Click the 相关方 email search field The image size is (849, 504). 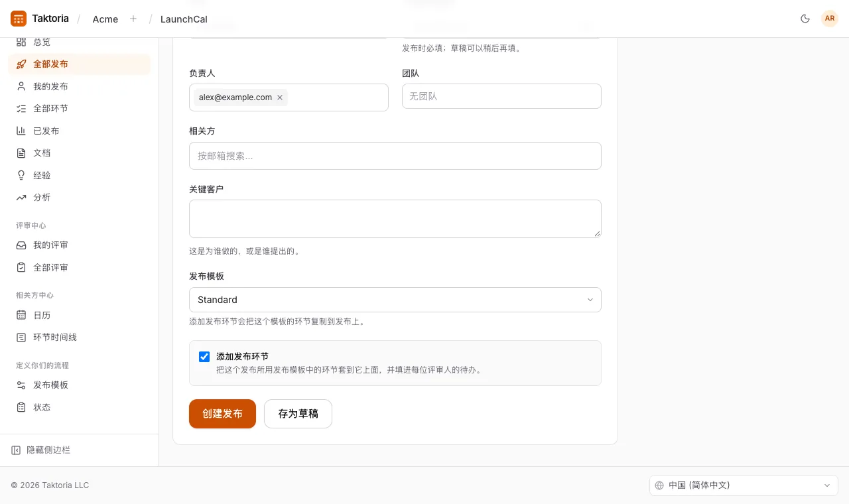395,156
